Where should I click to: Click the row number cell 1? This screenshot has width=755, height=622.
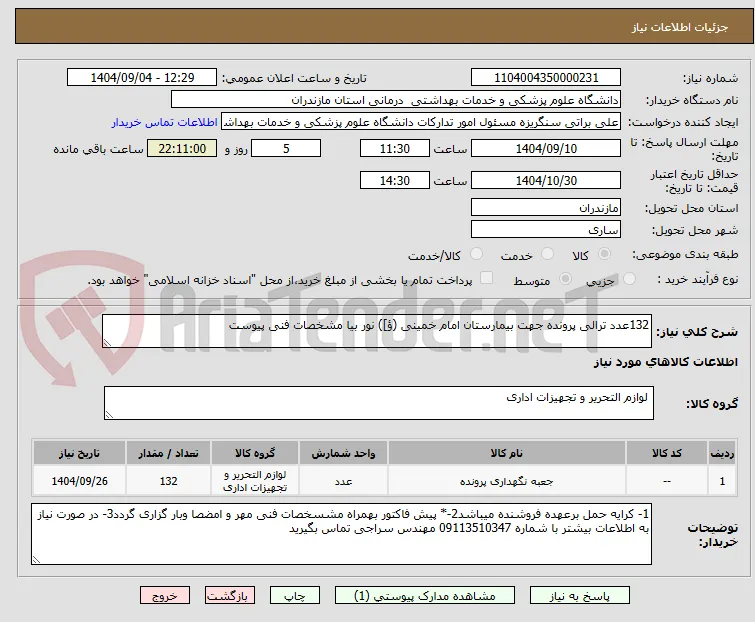[x=722, y=481]
